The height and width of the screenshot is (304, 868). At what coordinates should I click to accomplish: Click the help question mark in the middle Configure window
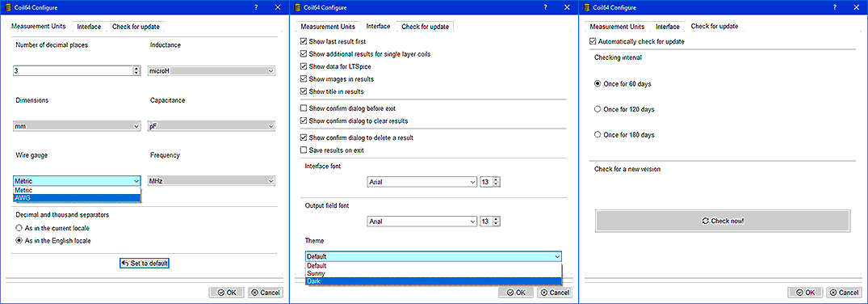click(546, 7)
